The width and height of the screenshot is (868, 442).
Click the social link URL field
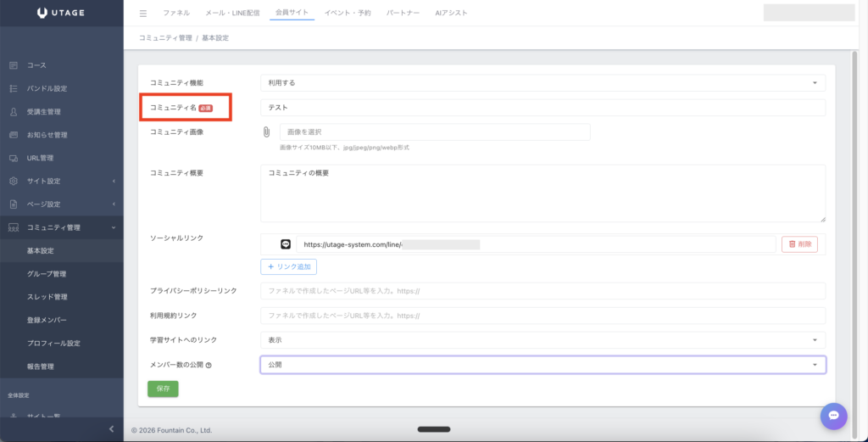tap(536, 244)
